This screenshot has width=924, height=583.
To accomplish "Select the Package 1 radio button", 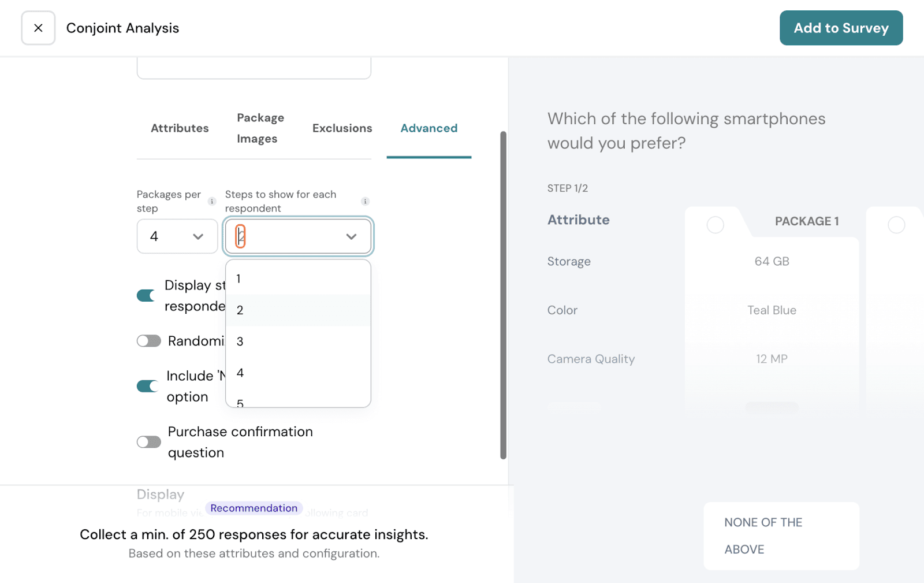I will click(x=715, y=225).
